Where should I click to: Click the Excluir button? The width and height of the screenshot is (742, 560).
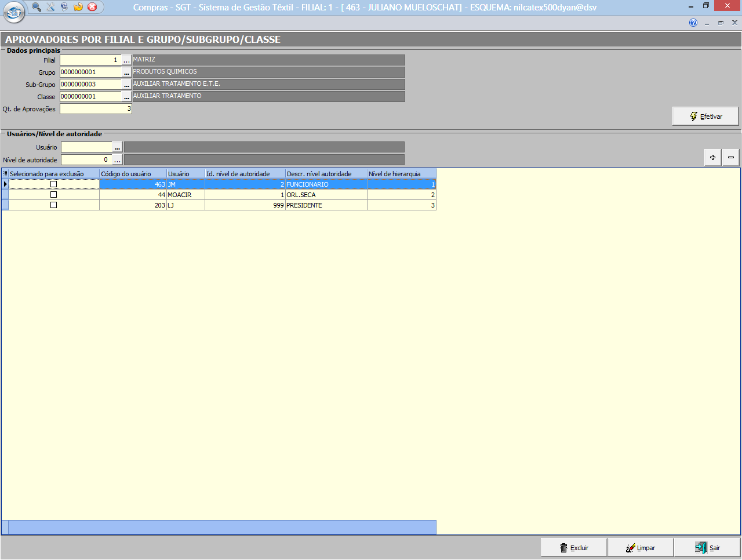[x=573, y=548]
